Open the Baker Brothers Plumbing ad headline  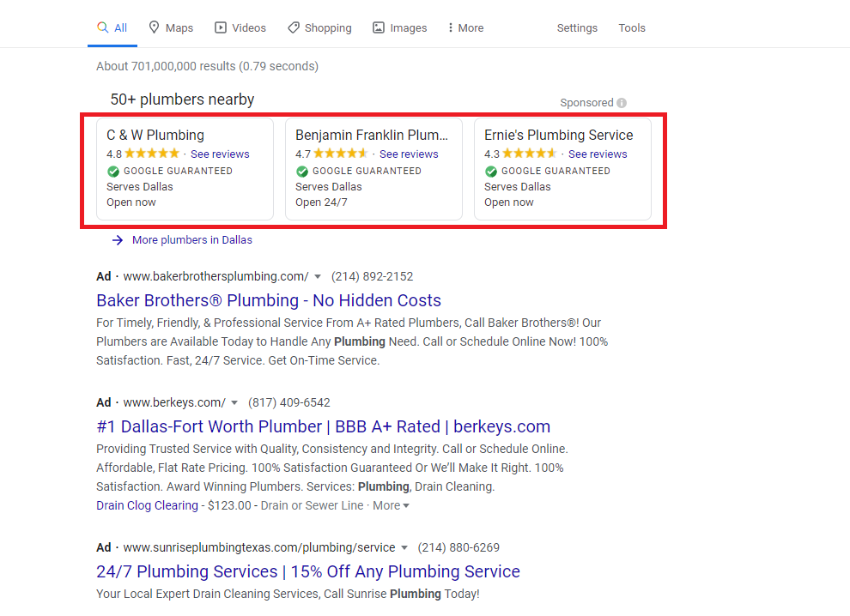click(269, 300)
